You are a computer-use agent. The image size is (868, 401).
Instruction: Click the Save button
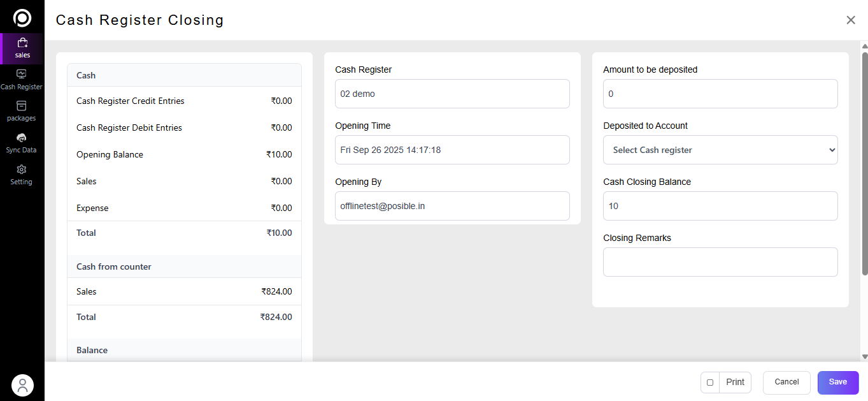[x=837, y=383]
